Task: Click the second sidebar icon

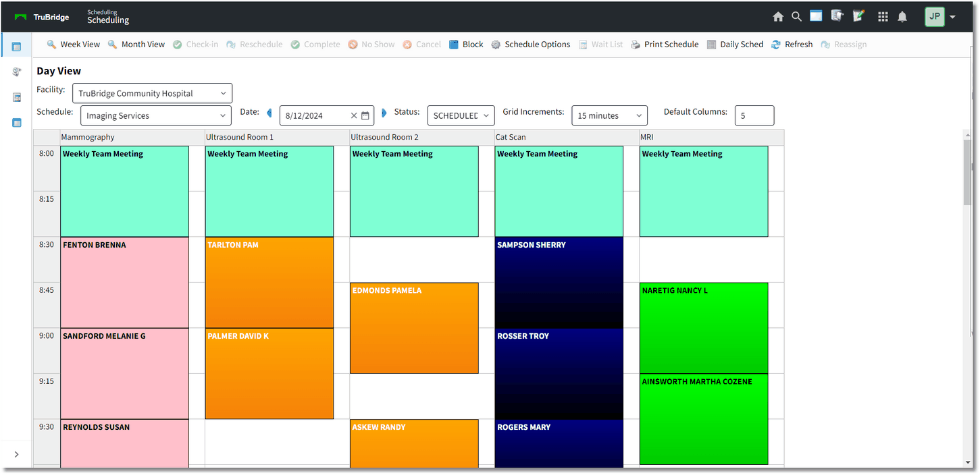Action: click(x=16, y=72)
